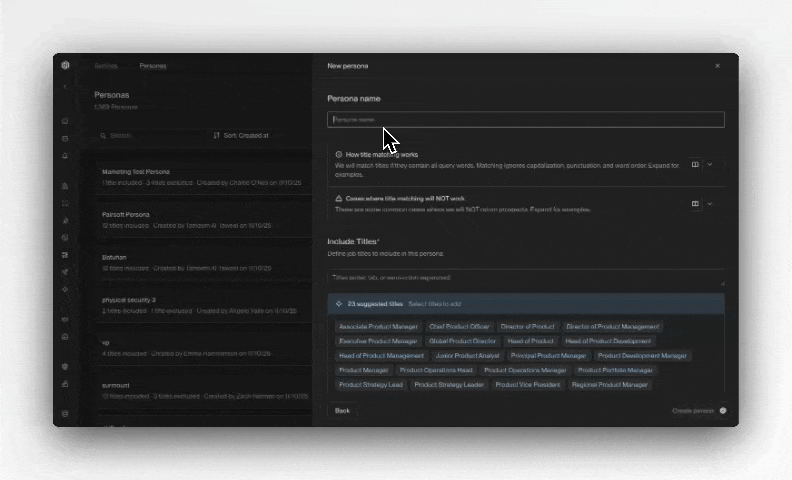Open the building icon in sidebar
This screenshot has height=480, width=792.
pyautogui.click(x=65, y=186)
